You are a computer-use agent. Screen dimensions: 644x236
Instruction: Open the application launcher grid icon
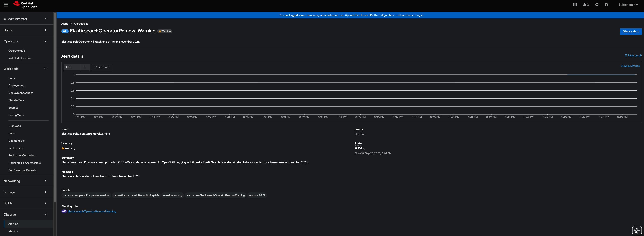tap(575, 5)
